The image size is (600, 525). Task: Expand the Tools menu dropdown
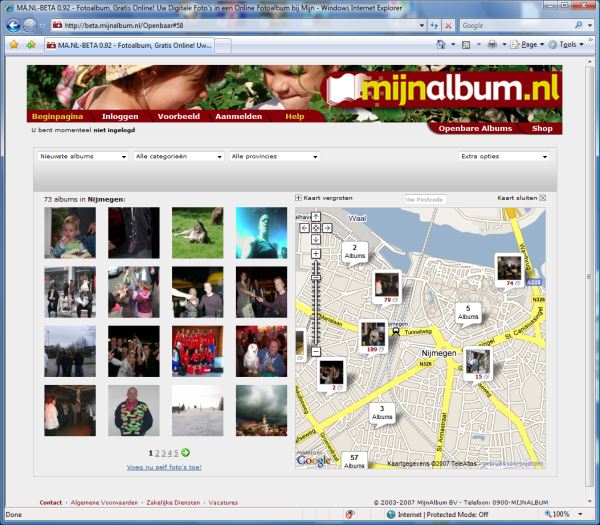click(582, 45)
